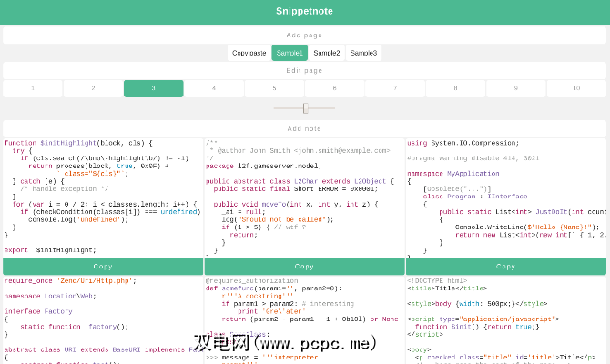Viewport: 610px width, 364px height.
Task: Copy the C# MyApplication snippet
Action: 507,267
